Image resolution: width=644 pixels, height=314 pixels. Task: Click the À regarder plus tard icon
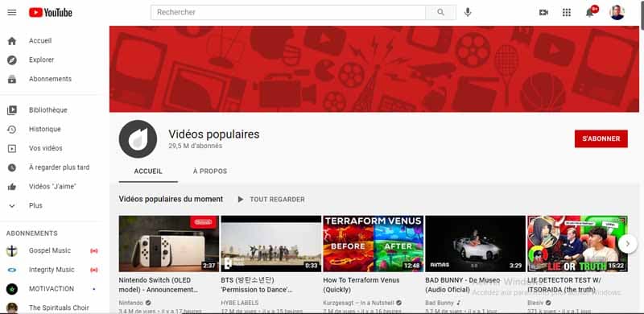point(12,167)
